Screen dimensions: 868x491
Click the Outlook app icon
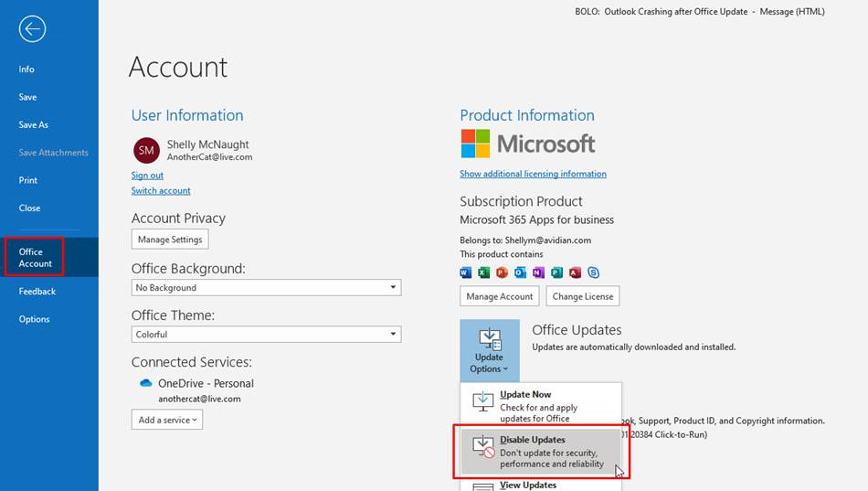(521, 272)
